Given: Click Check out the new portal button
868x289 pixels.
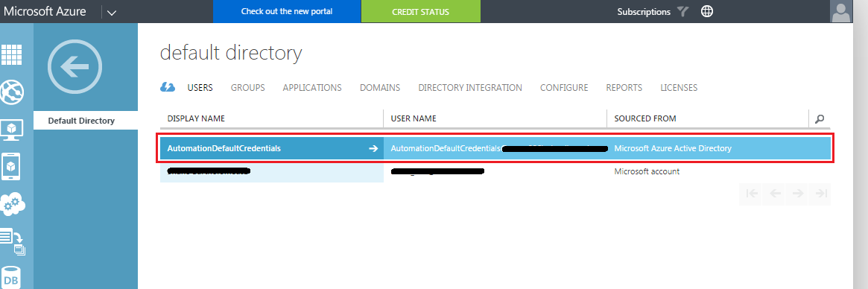Looking at the screenshot, I should (x=287, y=11).
